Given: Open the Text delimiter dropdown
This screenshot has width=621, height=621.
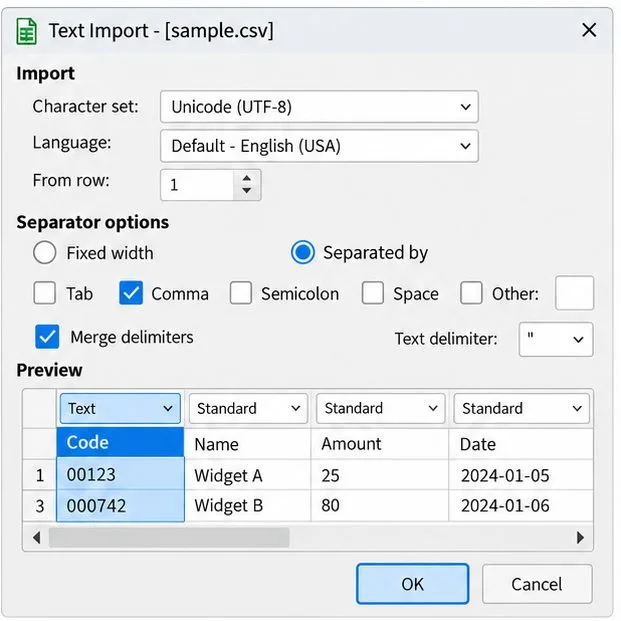Looking at the screenshot, I should point(556,339).
